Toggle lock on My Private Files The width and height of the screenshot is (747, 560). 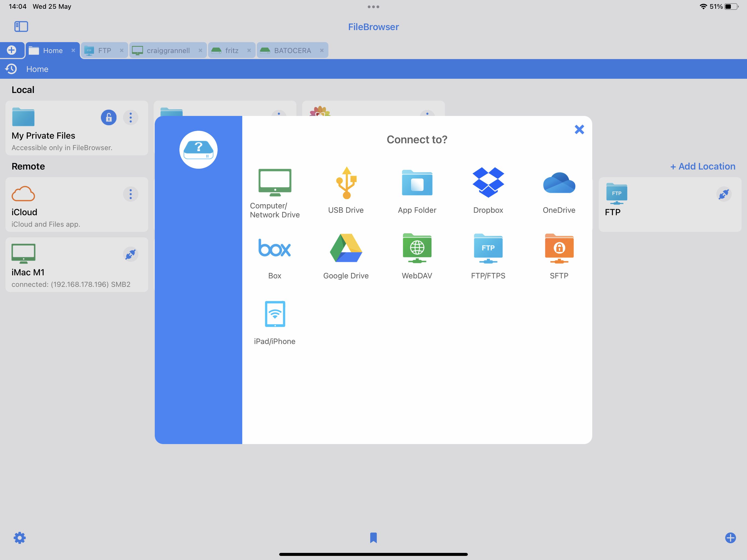pyautogui.click(x=109, y=118)
